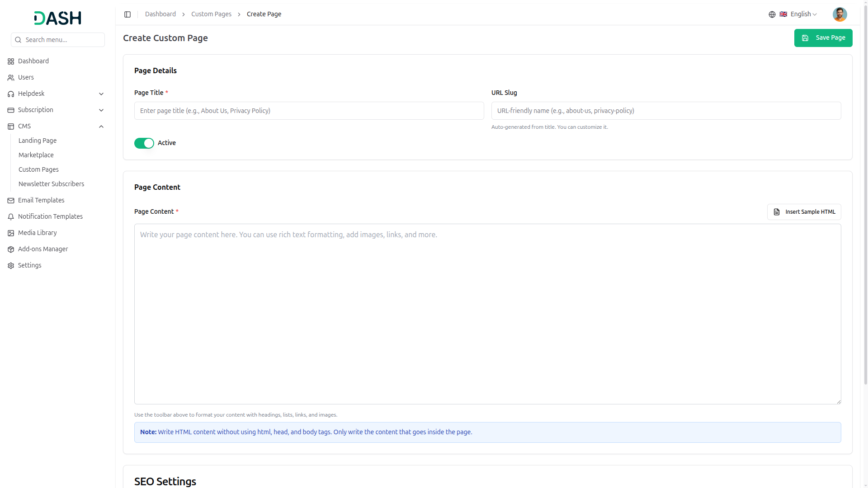Open Add-ons Manager menu label
Image resolution: width=868 pixels, height=488 pixels.
pyautogui.click(x=43, y=249)
